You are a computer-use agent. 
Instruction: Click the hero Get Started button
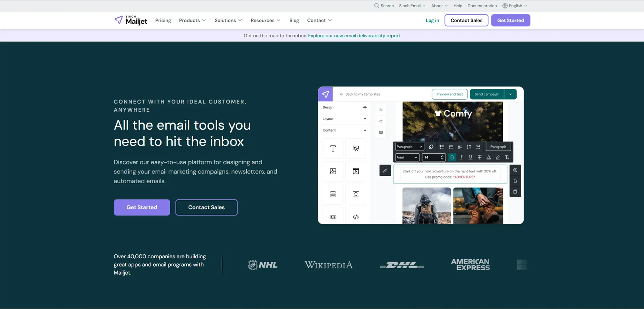click(x=142, y=207)
